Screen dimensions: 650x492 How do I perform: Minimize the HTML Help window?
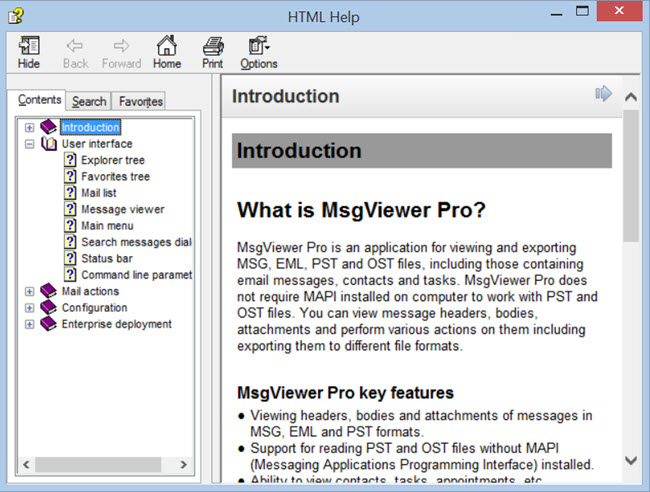pyautogui.click(x=556, y=14)
